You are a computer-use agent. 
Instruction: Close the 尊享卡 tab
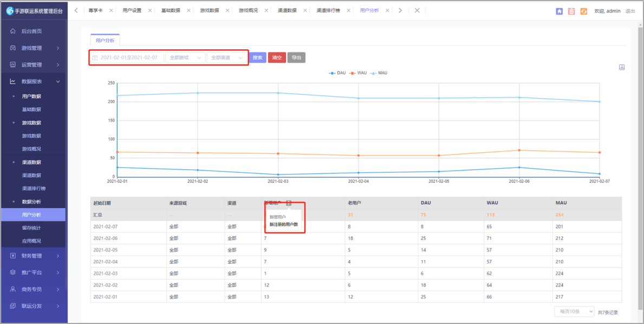click(x=111, y=11)
